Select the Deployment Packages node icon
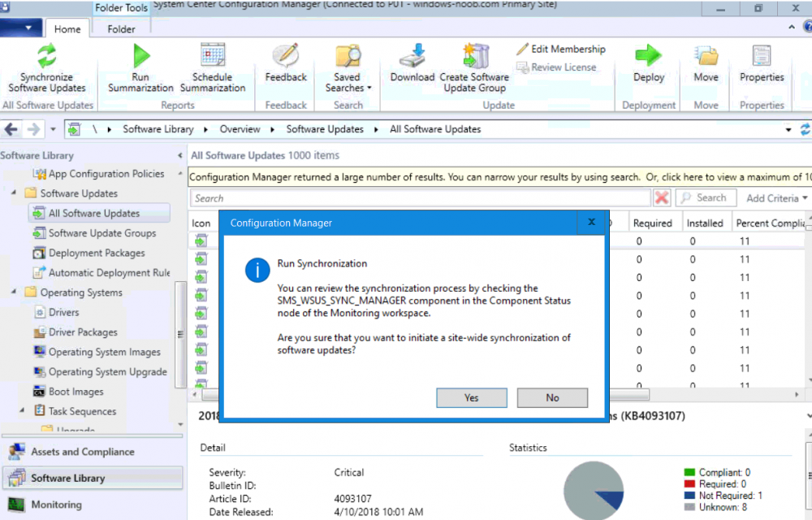Screen dimensions: 812x520 [39, 253]
